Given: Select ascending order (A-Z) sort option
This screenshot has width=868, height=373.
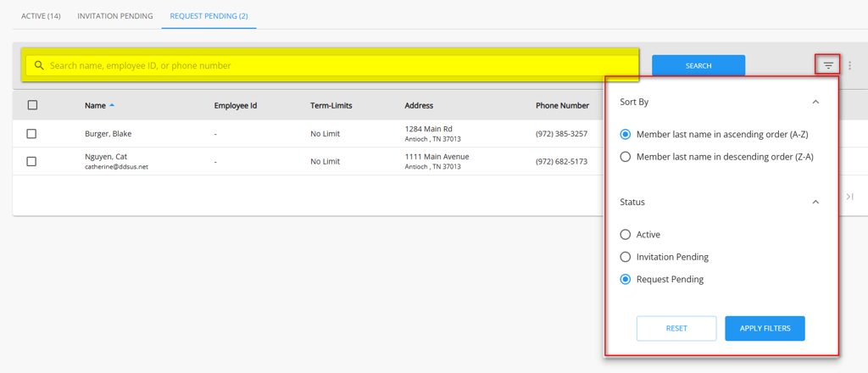Looking at the screenshot, I should [626, 134].
